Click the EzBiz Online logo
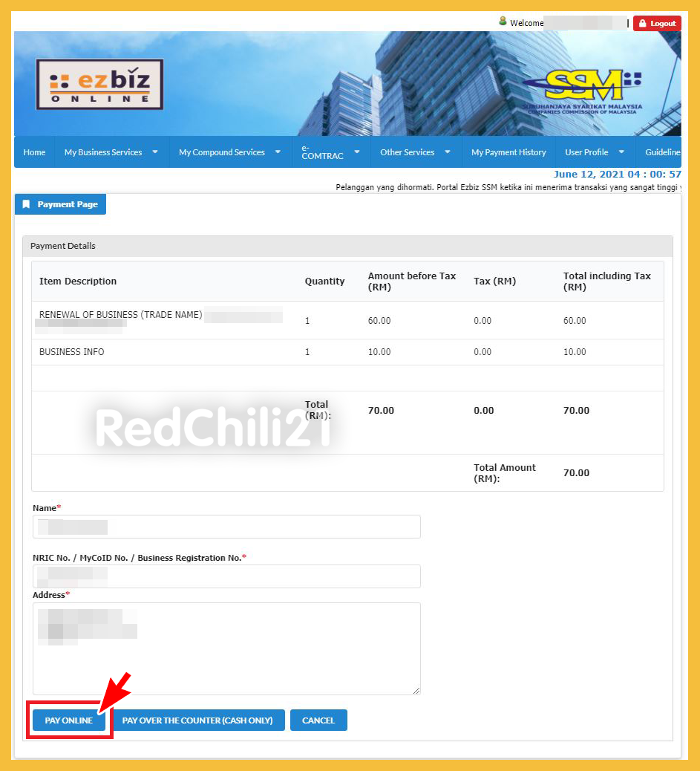This screenshot has height=771, width=700. (x=99, y=83)
